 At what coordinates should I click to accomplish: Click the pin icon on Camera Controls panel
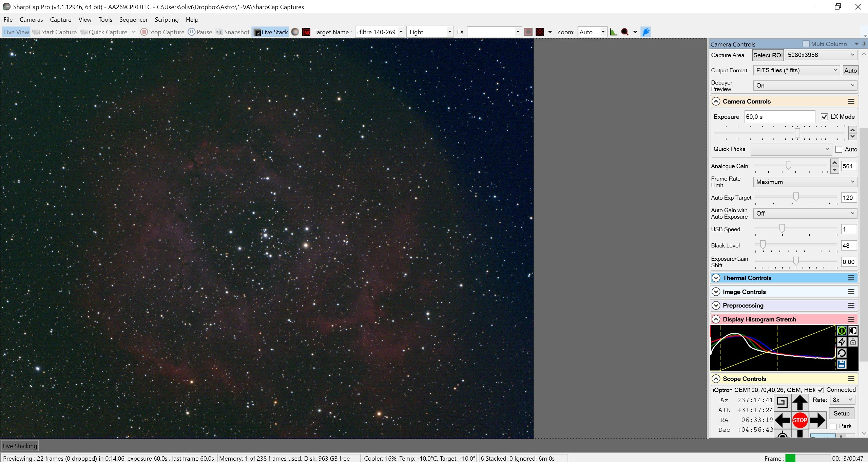(x=864, y=44)
